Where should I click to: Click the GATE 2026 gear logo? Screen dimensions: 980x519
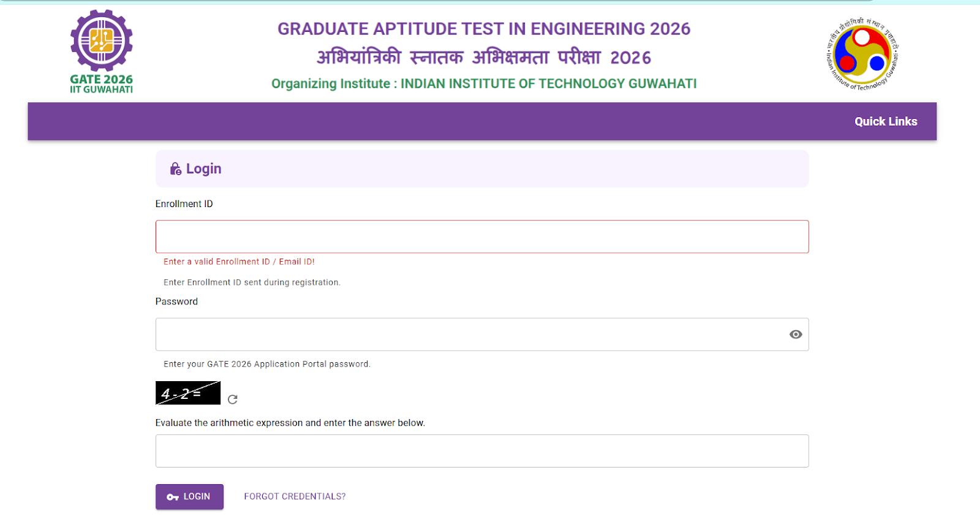pos(101,41)
